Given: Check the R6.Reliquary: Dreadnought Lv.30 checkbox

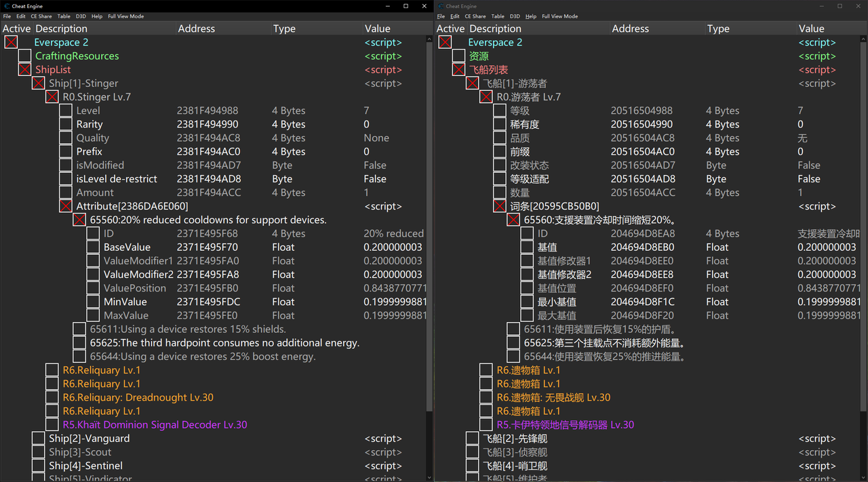Looking at the screenshot, I should [52, 397].
